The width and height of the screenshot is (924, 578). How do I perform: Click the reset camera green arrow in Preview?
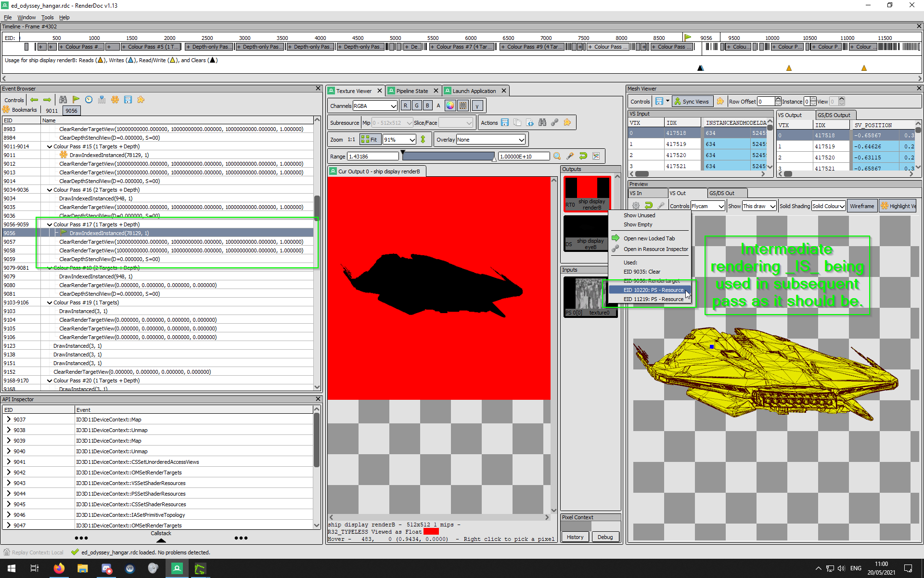coord(649,206)
